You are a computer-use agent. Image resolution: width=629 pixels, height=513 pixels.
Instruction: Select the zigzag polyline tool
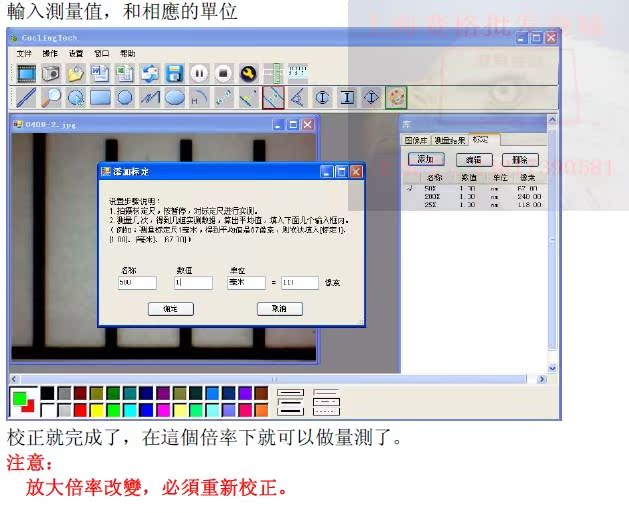coord(150,97)
